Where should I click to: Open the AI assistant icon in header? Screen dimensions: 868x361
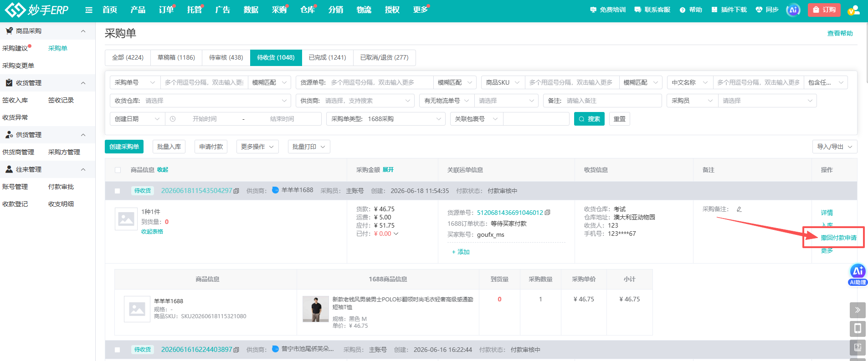793,10
